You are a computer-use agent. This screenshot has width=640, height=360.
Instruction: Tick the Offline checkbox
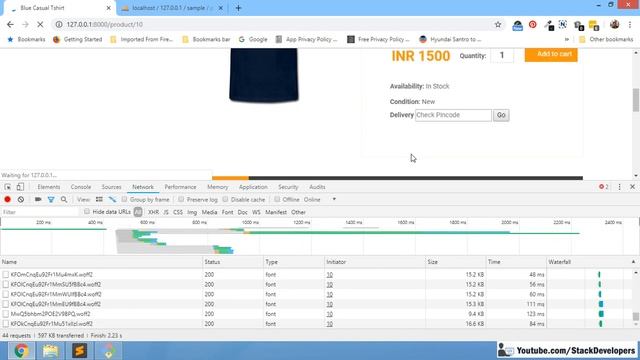(277, 199)
